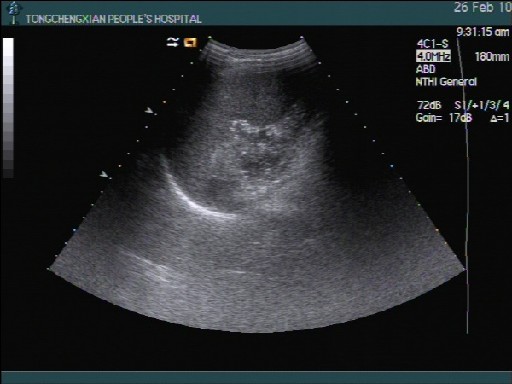Viewport: 512px width, 384px height.
Task: Open the 4C1-S transducer selection
Action: tap(433, 44)
